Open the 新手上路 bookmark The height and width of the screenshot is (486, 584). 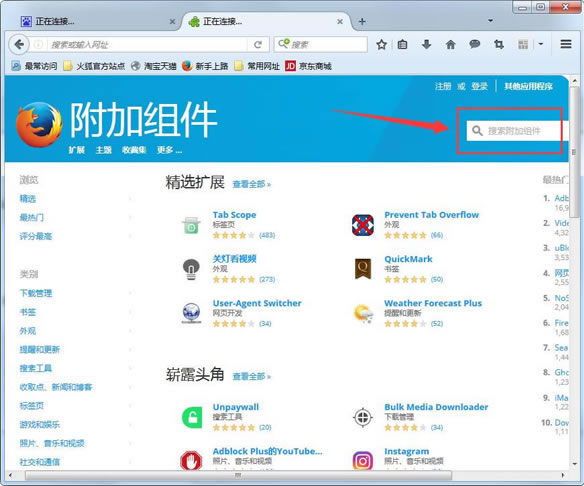[205, 66]
